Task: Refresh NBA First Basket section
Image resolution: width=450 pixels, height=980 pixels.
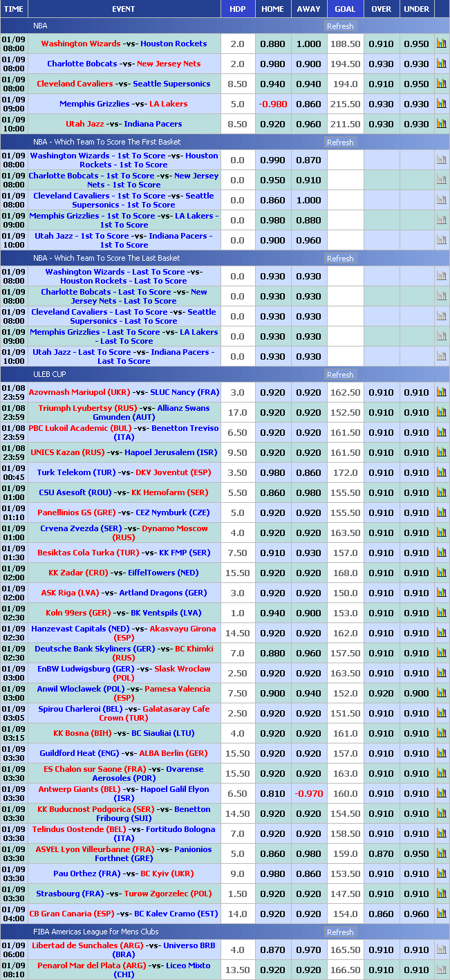Action: (340, 142)
